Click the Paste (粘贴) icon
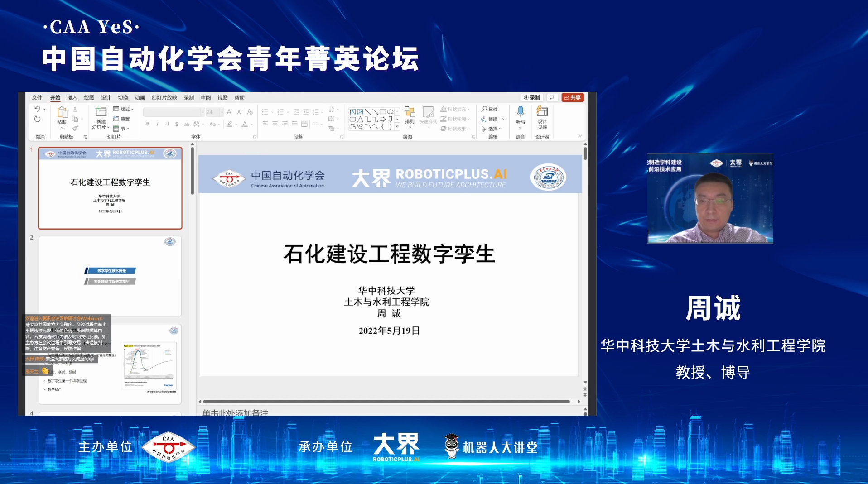 click(62, 112)
